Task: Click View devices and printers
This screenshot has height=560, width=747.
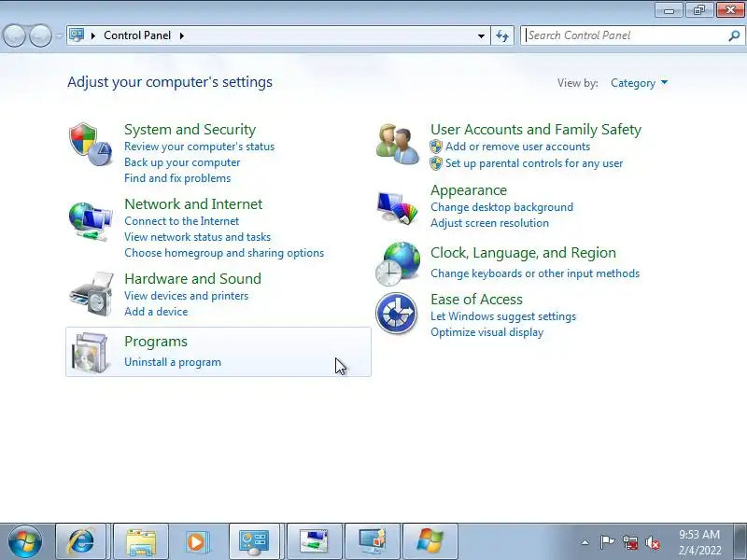Action: click(x=186, y=296)
